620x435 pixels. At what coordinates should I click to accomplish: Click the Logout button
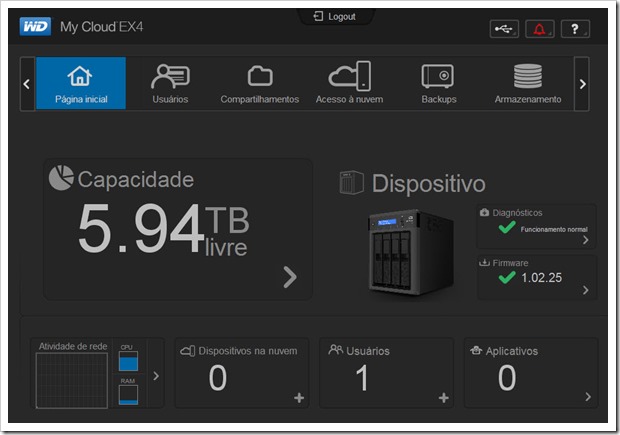[335, 16]
